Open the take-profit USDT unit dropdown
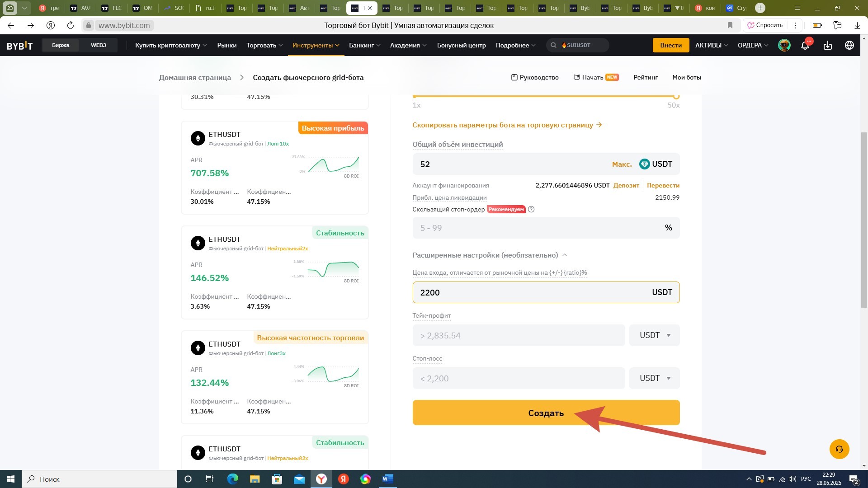 [655, 335]
